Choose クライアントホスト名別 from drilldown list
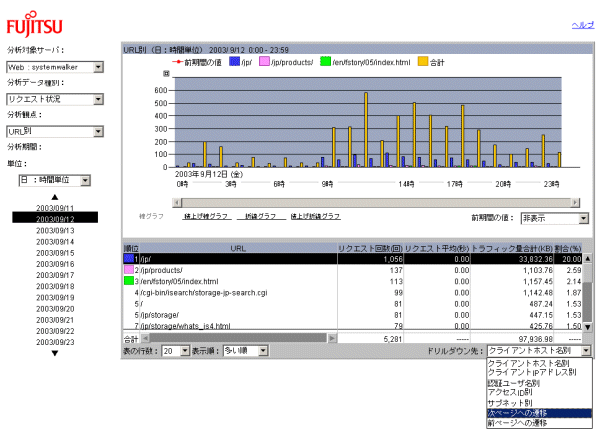This screenshot has height=430, width=600. 539,363
